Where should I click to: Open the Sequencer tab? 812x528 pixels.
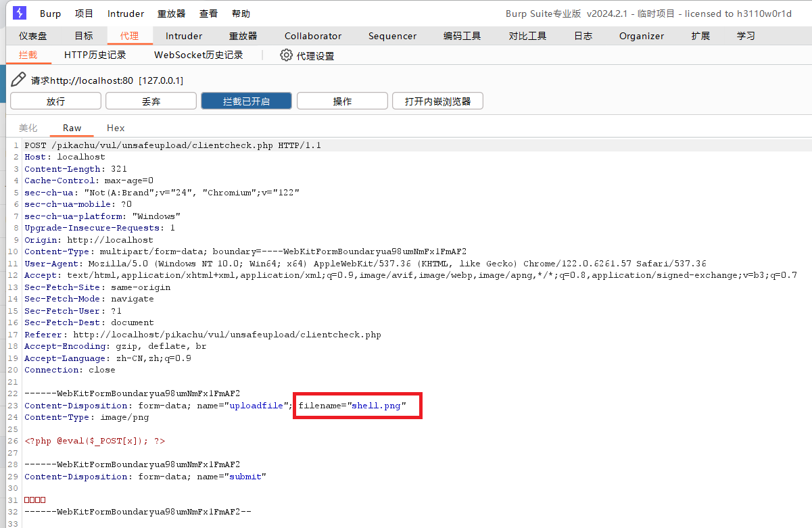tap(393, 36)
